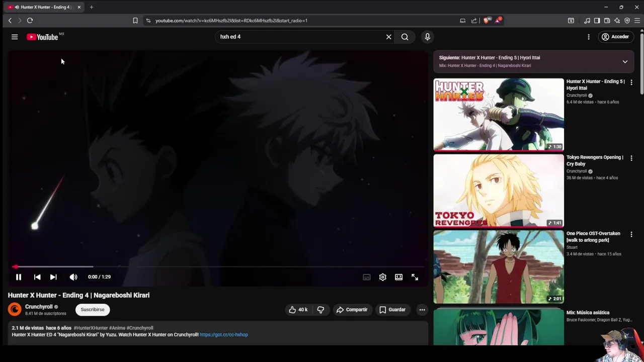Image resolution: width=644 pixels, height=362 pixels.
Task: Click the Acceder sign-in button
Action: [615, 37]
